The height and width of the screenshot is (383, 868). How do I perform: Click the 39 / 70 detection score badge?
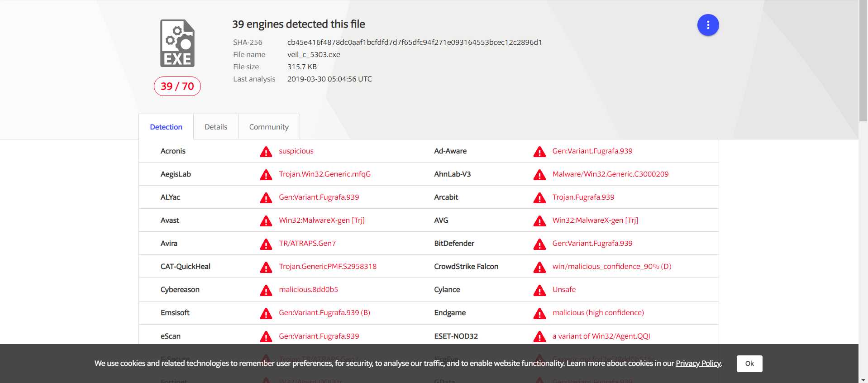(177, 86)
